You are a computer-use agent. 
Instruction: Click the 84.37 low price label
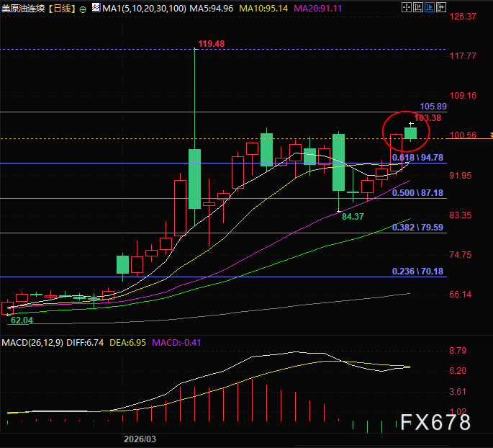pyautogui.click(x=353, y=216)
